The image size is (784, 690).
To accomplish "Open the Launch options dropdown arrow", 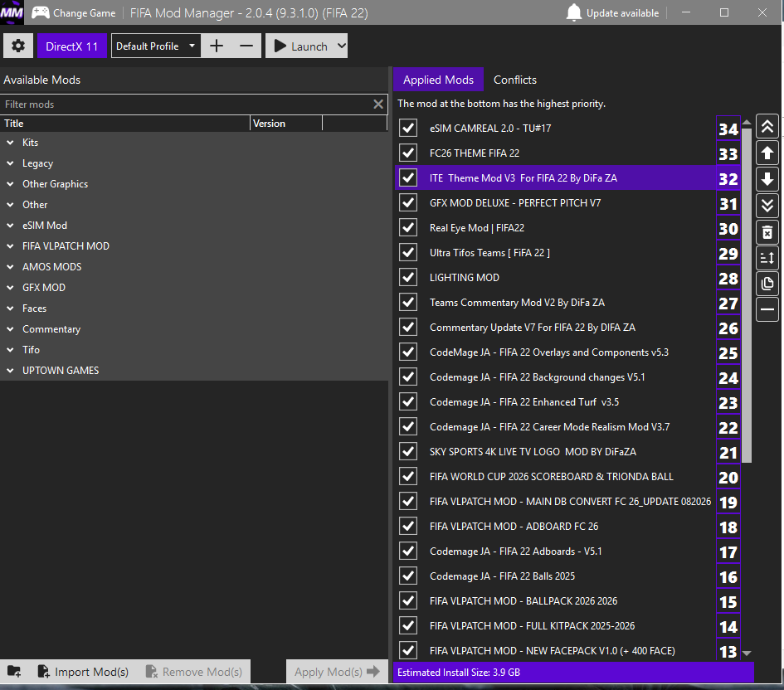I will pyautogui.click(x=341, y=46).
